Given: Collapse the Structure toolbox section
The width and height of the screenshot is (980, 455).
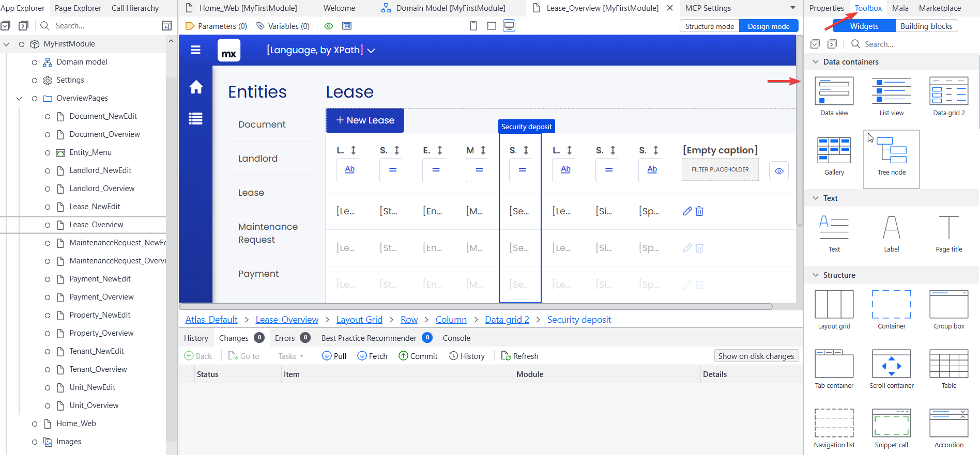Looking at the screenshot, I should 816,275.
